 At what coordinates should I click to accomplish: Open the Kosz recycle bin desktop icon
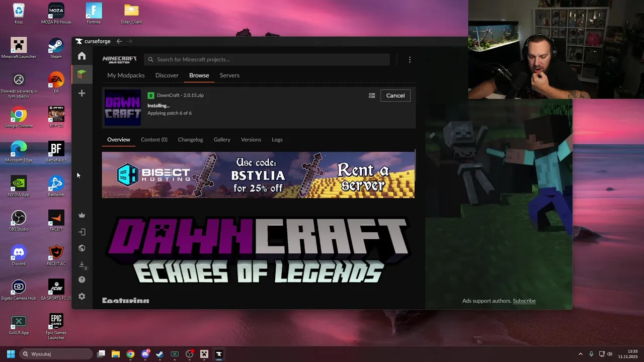coord(19,14)
